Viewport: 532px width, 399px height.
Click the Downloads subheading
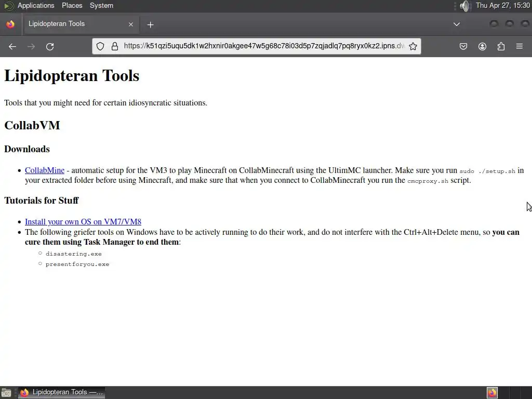[x=27, y=149]
